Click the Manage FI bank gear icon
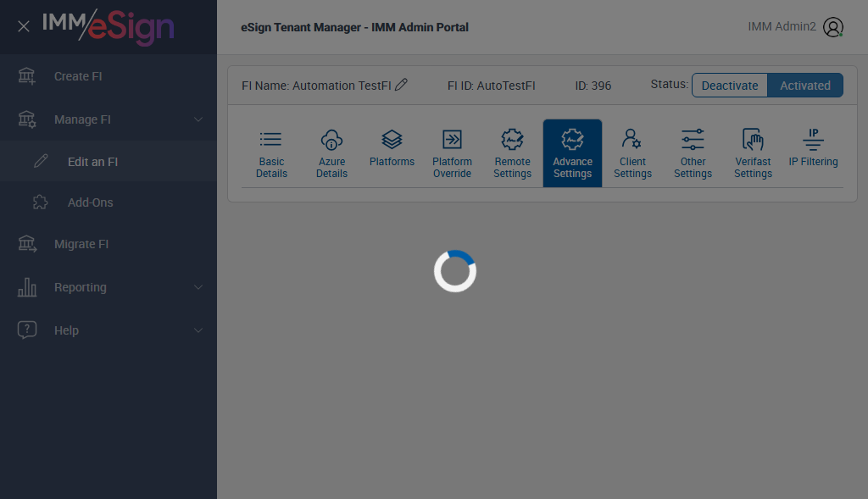868x499 pixels. pos(26,119)
